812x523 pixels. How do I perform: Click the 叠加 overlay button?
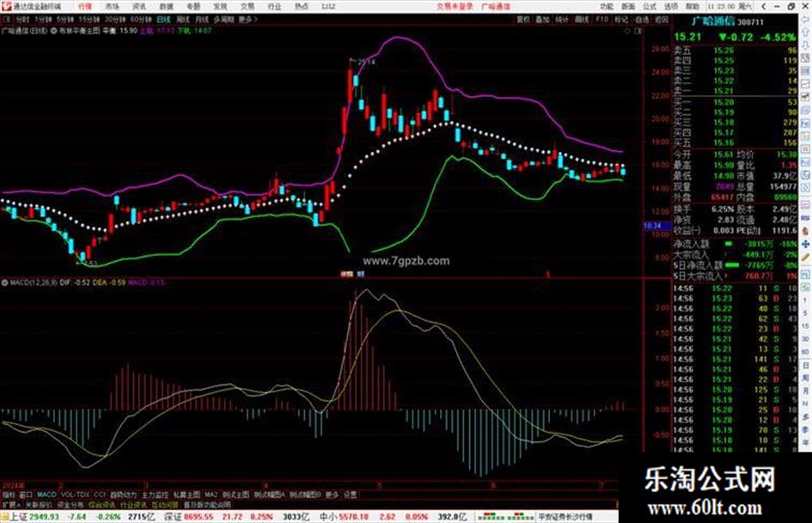pos(542,19)
